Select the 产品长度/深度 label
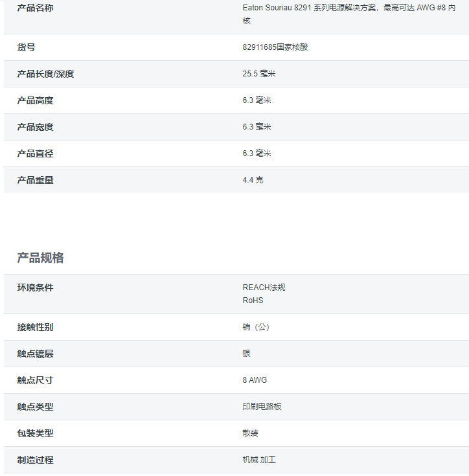Image resolution: width=469 pixels, height=476 pixels. [45, 74]
